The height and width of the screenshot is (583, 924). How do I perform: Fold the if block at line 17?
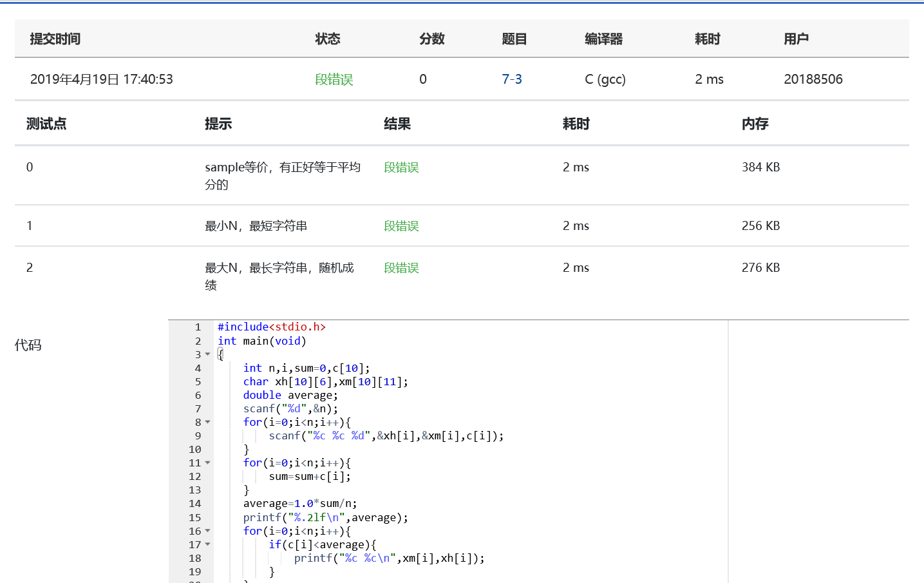click(x=207, y=544)
